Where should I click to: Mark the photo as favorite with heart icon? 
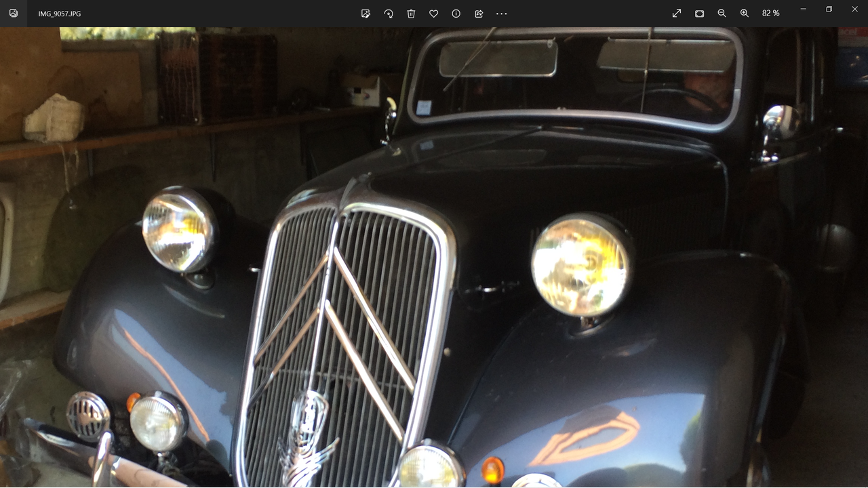pyautogui.click(x=433, y=14)
